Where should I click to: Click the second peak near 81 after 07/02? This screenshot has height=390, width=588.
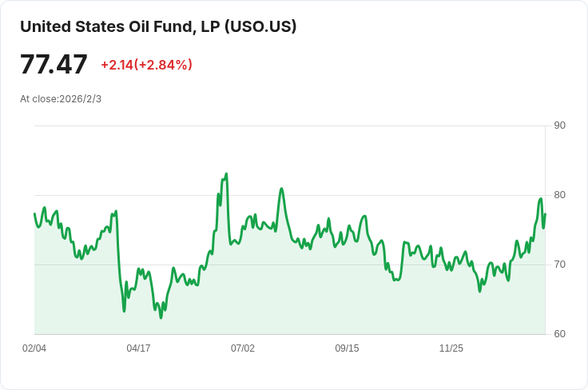(281, 189)
